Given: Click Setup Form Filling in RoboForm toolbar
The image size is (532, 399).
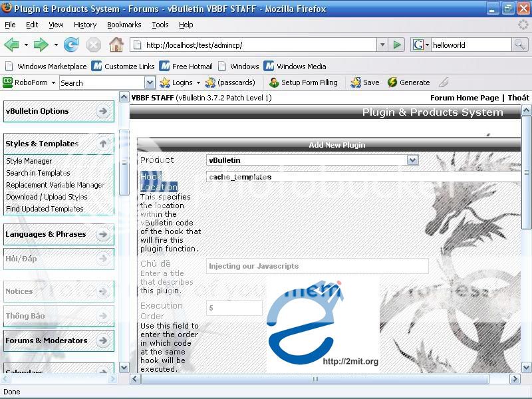Looking at the screenshot, I should click(x=303, y=82).
